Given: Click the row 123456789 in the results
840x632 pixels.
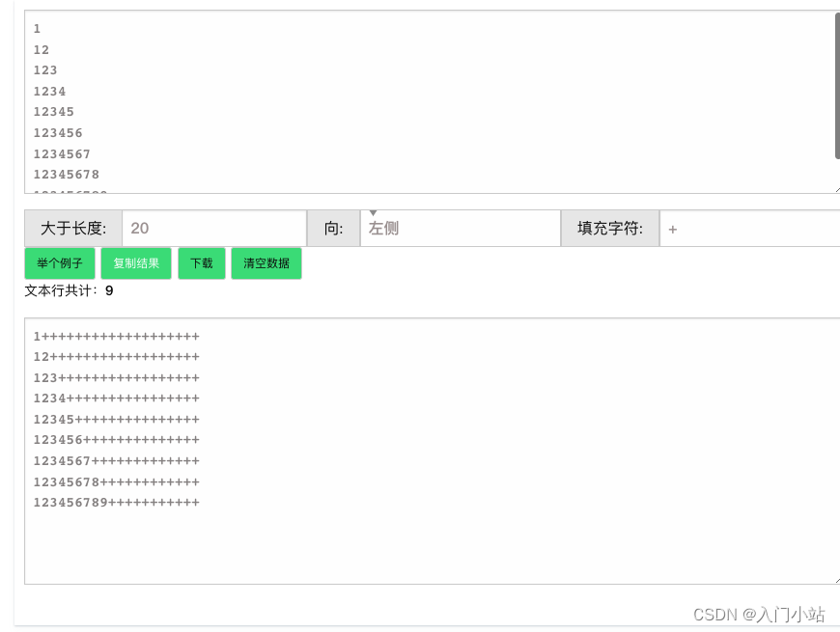Looking at the screenshot, I should [116, 502].
